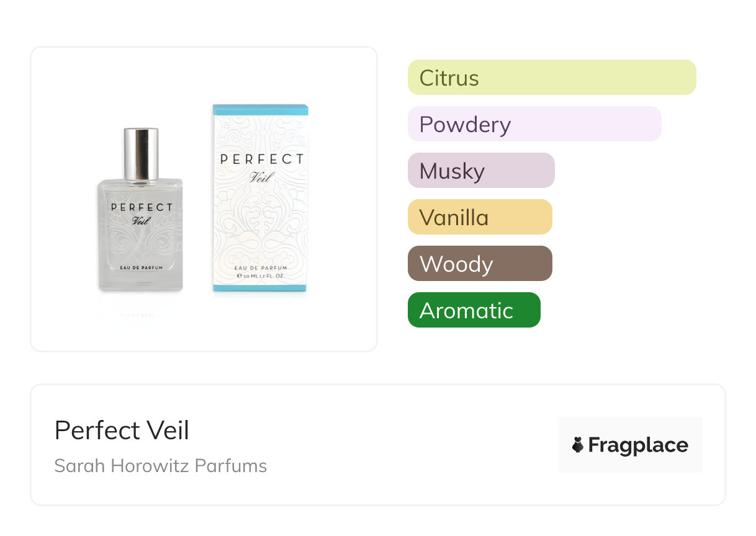Click the 50 ML 1.7 FL. OZ. box text
756x536 pixels.
coord(262,275)
